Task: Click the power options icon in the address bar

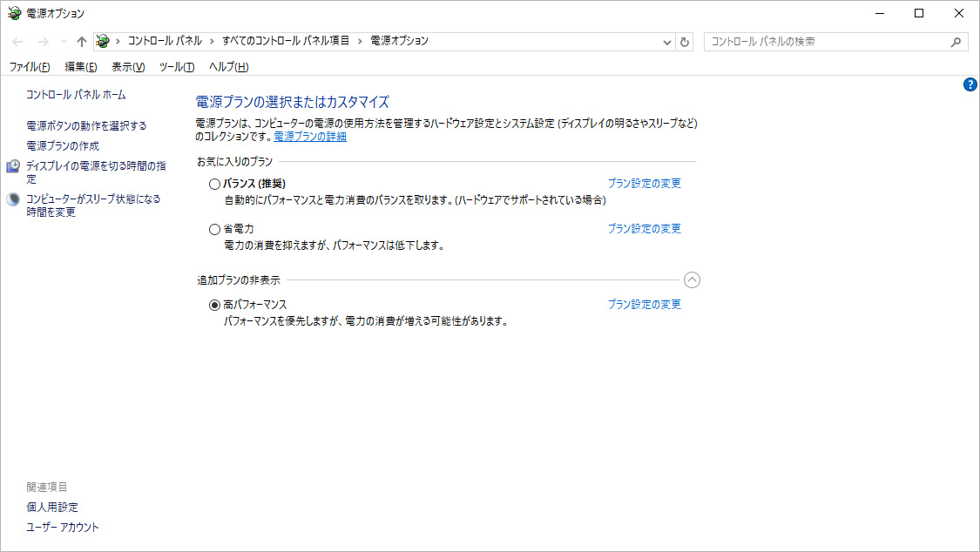Action: [x=103, y=41]
